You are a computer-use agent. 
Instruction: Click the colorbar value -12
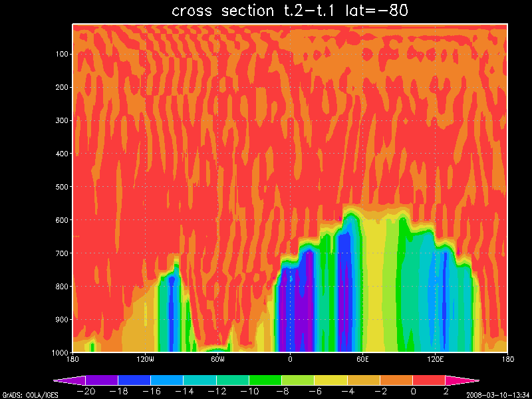[217, 392]
